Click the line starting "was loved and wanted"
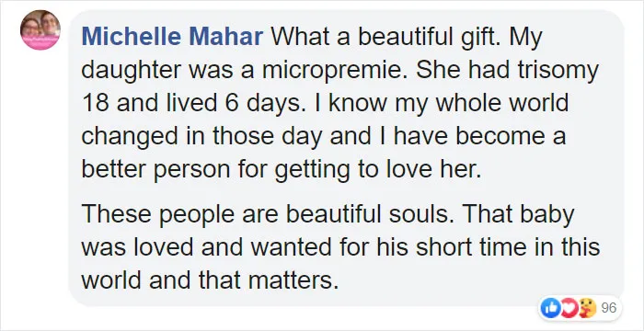Viewport: 644px width, 331px height. pyautogui.click(x=340, y=247)
